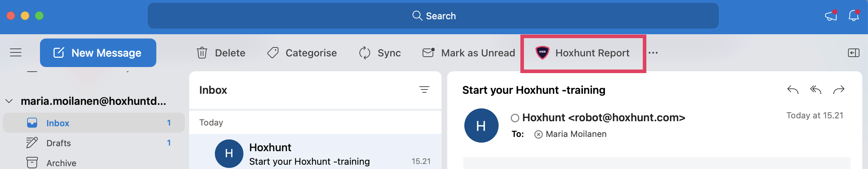
Task: Click the 15.21 time in message list
Action: 421,161
